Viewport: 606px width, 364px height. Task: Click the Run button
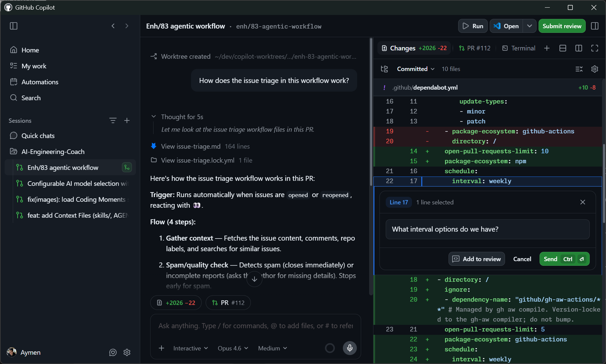click(x=473, y=26)
